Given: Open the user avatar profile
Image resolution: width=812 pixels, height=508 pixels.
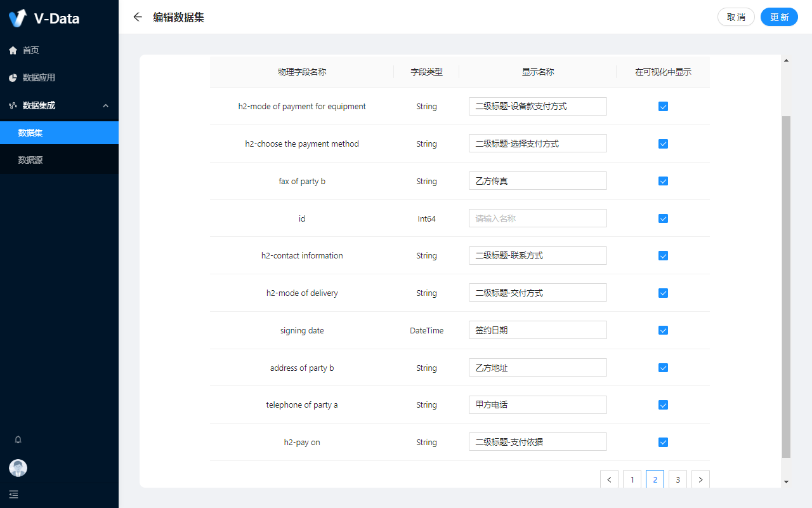Looking at the screenshot, I should [18, 468].
